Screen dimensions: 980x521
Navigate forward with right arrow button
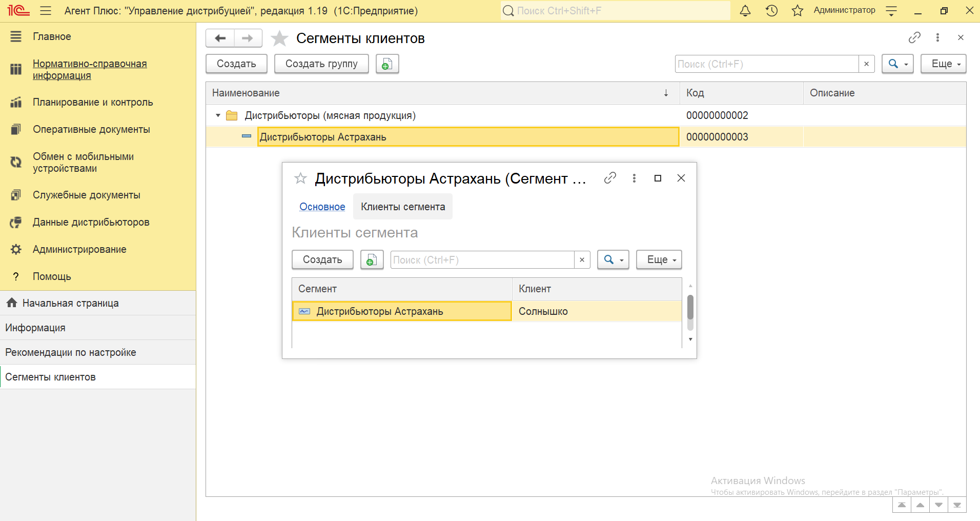248,38
